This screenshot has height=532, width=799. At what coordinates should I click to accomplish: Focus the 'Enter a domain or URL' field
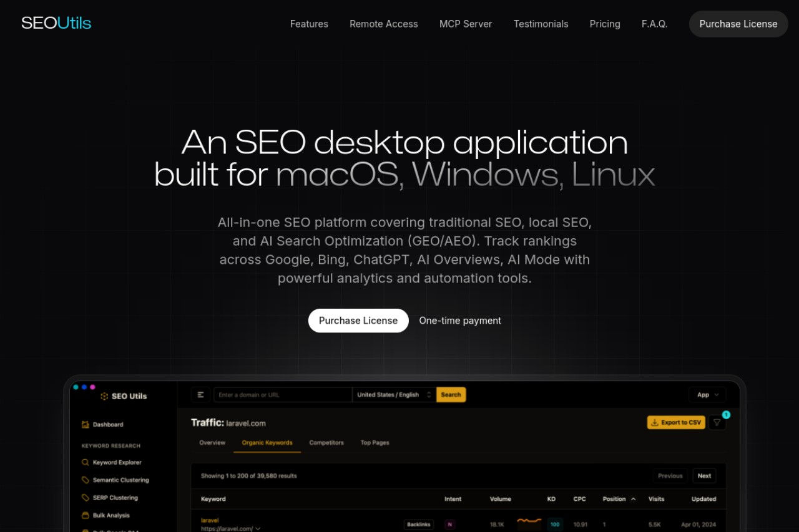283,395
